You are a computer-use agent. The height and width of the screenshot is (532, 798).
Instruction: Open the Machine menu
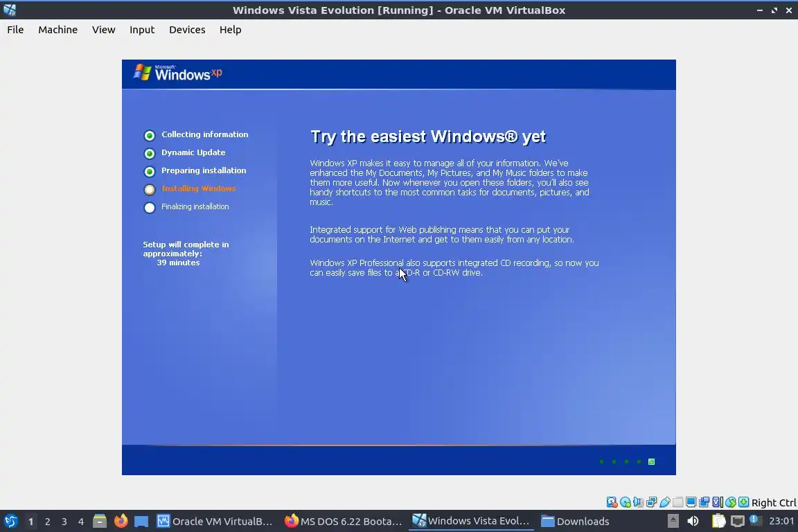pos(58,30)
